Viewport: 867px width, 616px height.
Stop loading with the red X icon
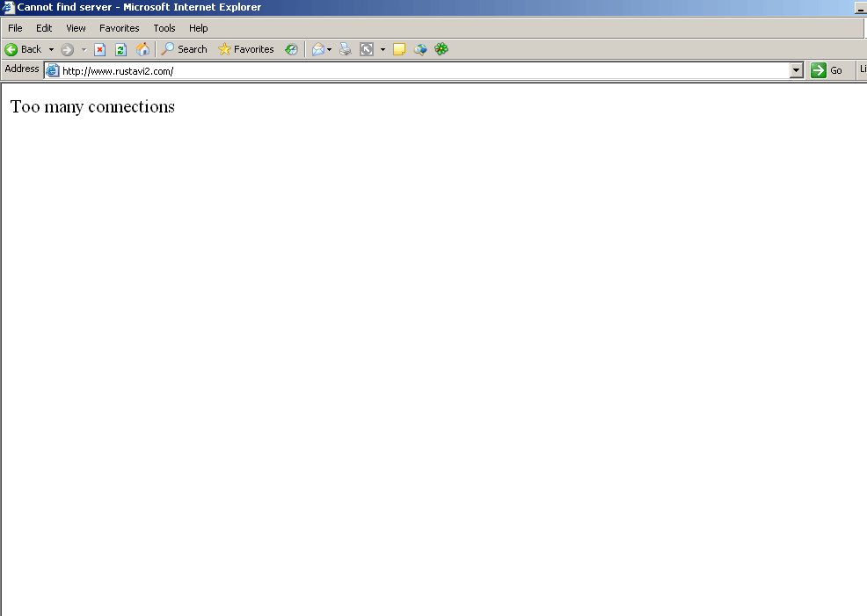[x=100, y=50]
